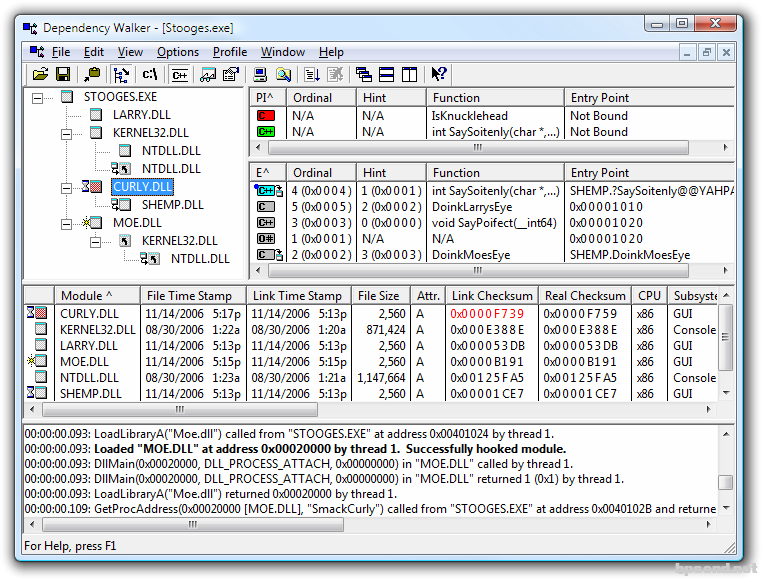Click module list horizontal scrollbar thumb
The width and height of the screenshot is (763, 581).
coord(180,410)
